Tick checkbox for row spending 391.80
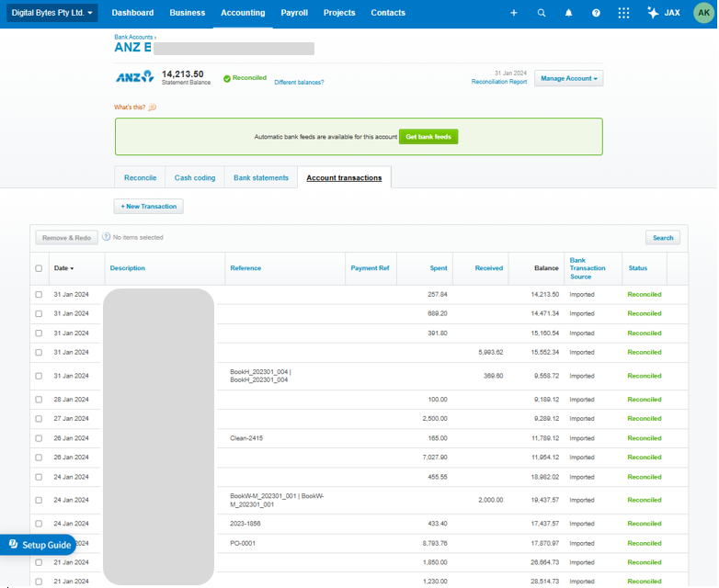 tap(39, 334)
